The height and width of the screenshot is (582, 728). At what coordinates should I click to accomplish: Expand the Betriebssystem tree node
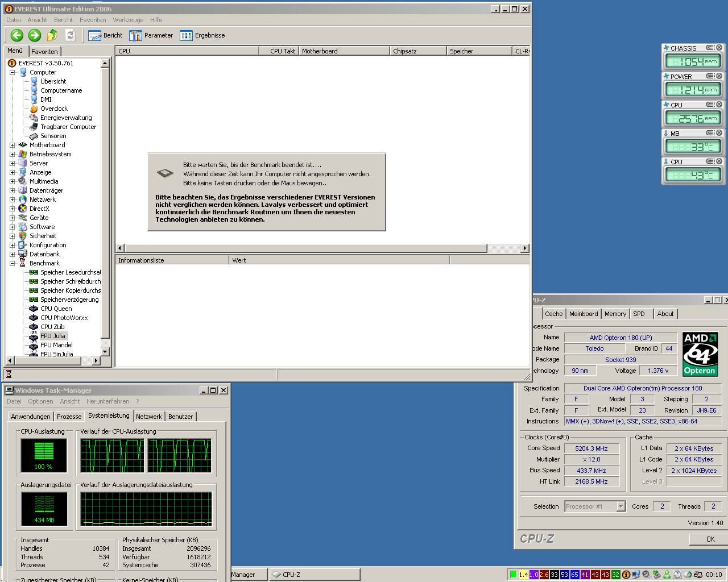click(12, 154)
